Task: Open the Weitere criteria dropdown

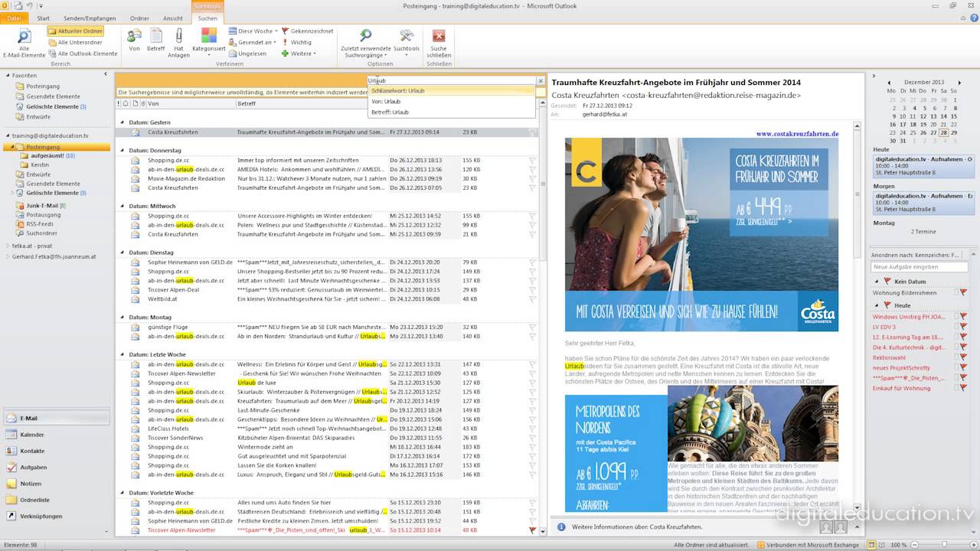Action: (x=299, y=54)
